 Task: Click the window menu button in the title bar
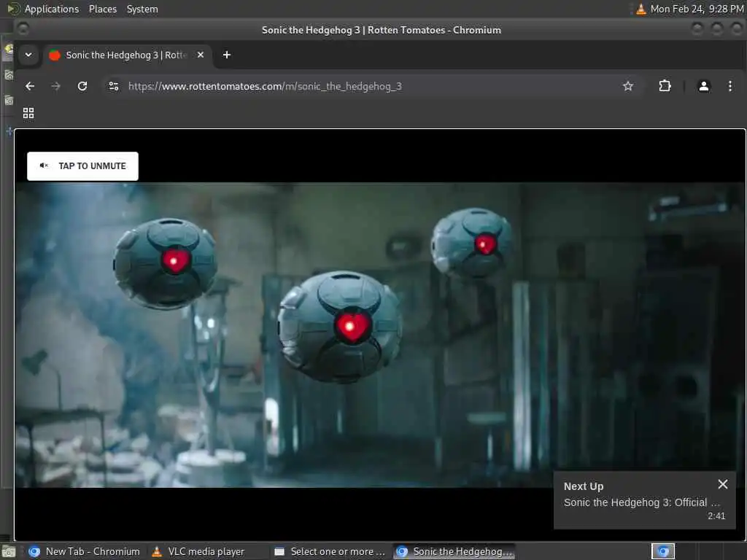point(23,29)
